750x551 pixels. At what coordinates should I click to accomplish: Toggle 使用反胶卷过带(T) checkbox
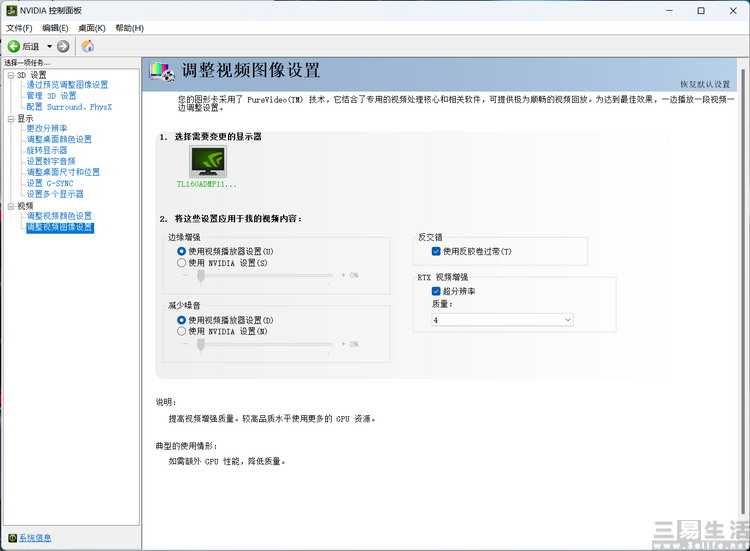tap(436, 251)
